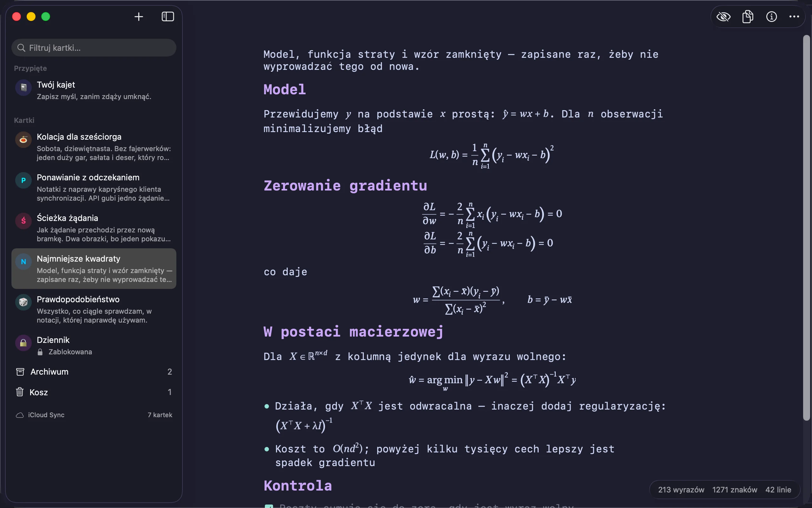Click the Kolacja dla sześciorga food emoji icon
Image resolution: width=812 pixels, height=508 pixels.
point(23,140)
